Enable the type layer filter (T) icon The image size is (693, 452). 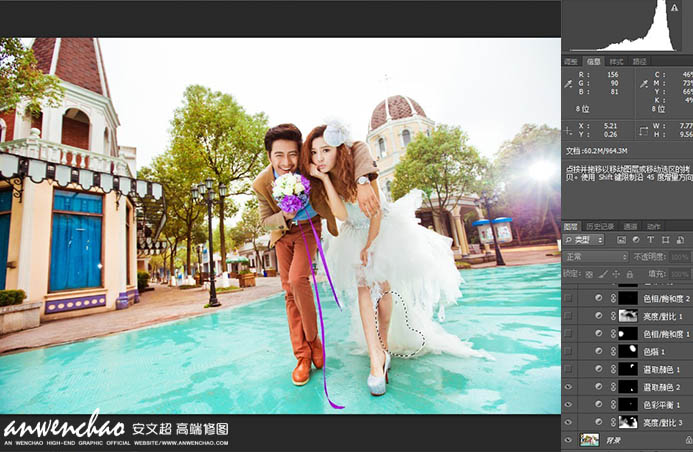650,241
